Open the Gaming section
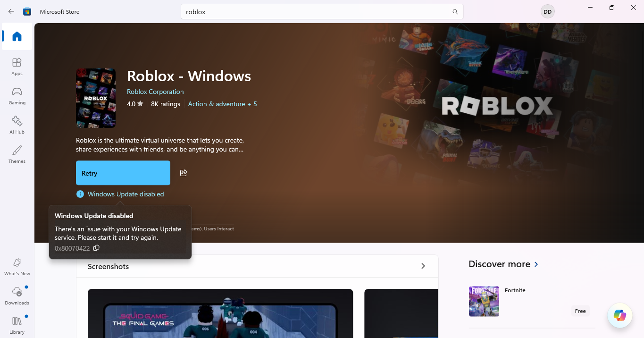The height and width of the screenshot is (338, 644). 17,96
